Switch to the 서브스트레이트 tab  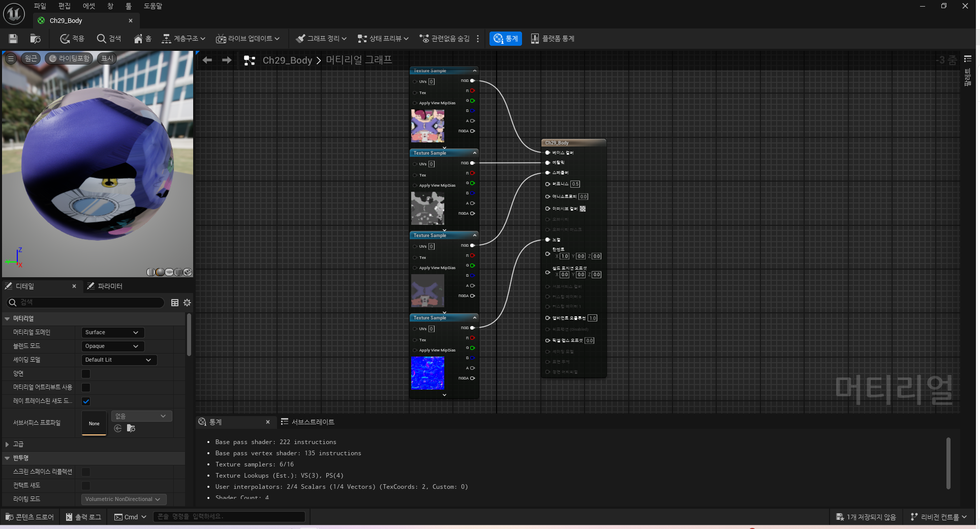click(308, 422)
